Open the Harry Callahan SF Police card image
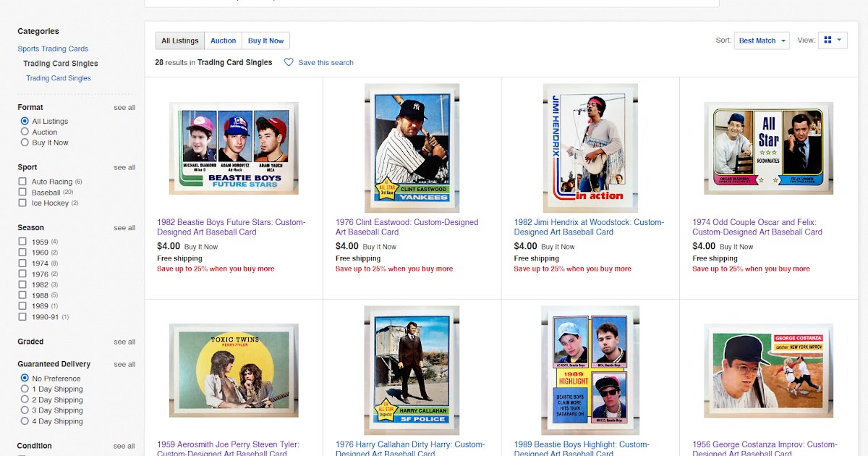 pos(412,370)
